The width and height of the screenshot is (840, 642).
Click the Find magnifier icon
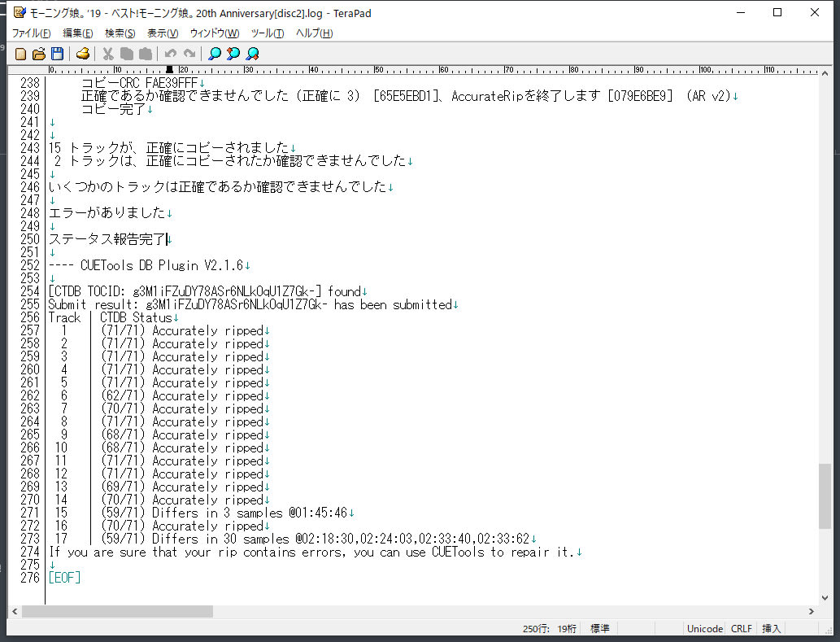coord(215,54)
